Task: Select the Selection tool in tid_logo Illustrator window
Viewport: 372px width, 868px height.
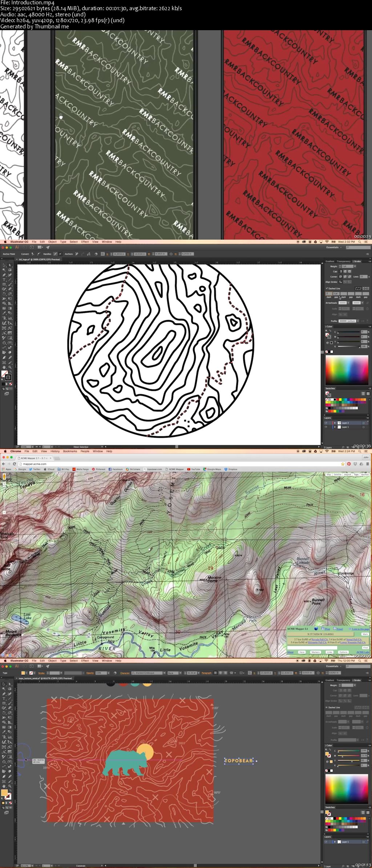Action: click(x=4, y=265)
